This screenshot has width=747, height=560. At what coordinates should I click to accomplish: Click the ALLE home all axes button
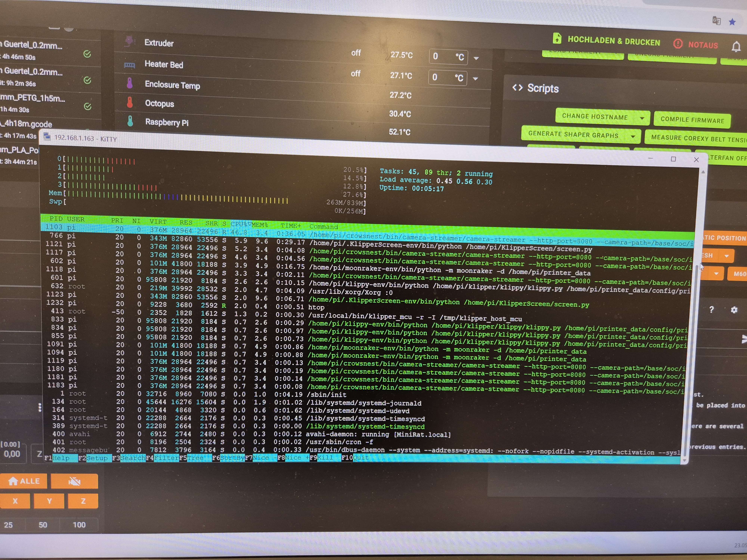[x=23, y=481]
